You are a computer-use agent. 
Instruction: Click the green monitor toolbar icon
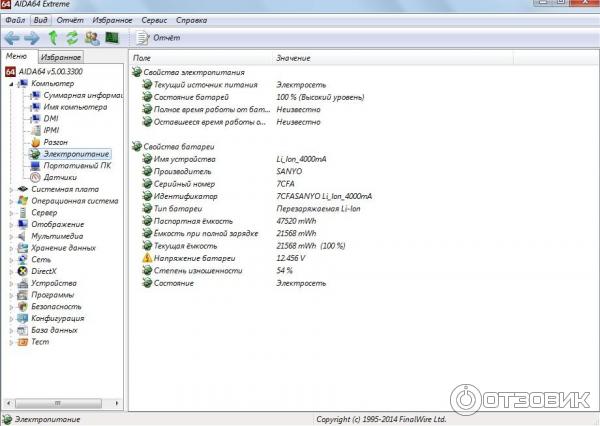point(112,38)
